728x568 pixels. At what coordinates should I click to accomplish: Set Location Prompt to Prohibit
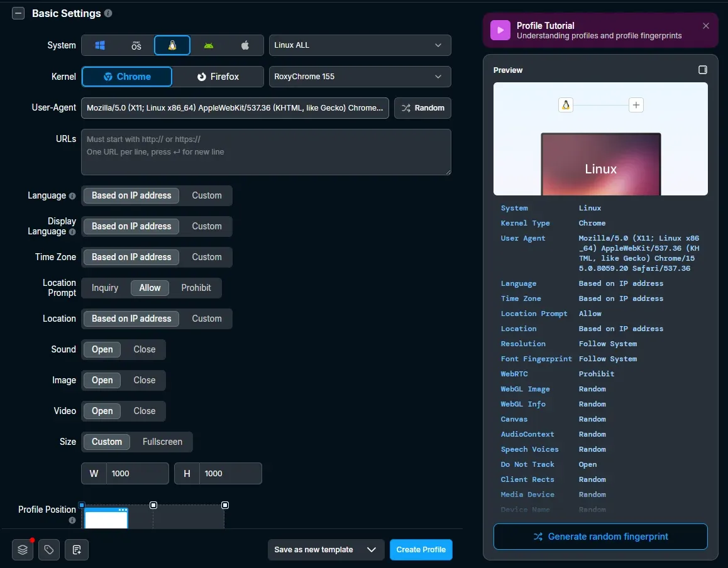click(x=196, y=288)
